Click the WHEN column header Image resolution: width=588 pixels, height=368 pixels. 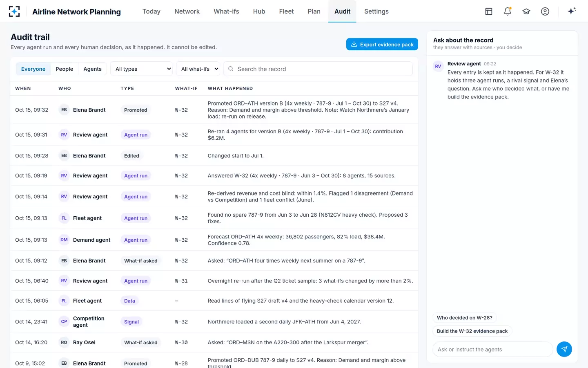[x=23, y=88]
